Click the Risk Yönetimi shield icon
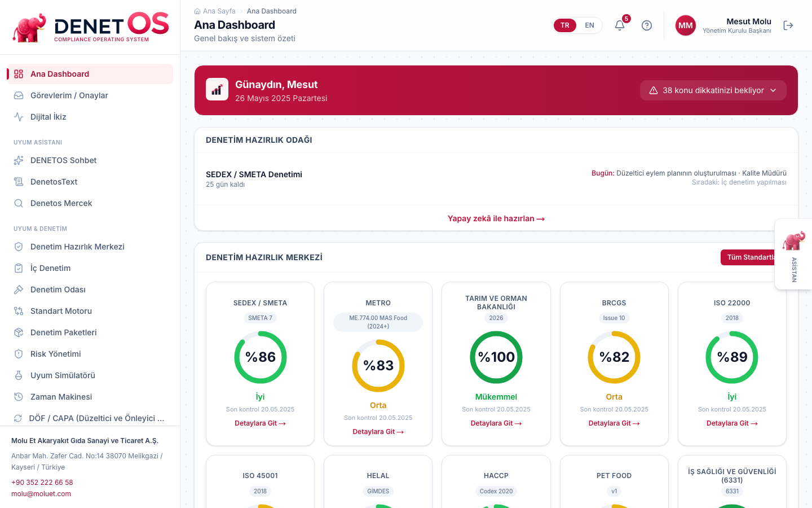This screenshot has width=812, height=508. [x=19, y=354]
